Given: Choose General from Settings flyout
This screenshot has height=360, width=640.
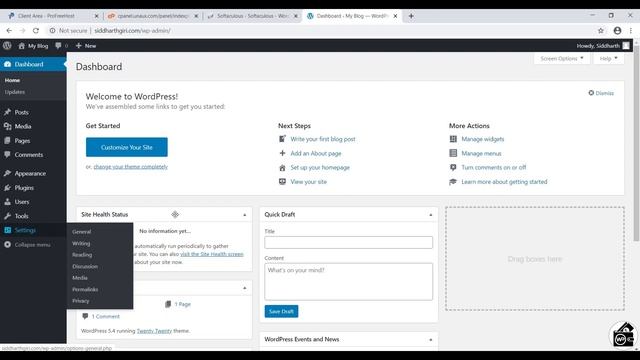Looking at the screenshot, I should coord(82,231).
